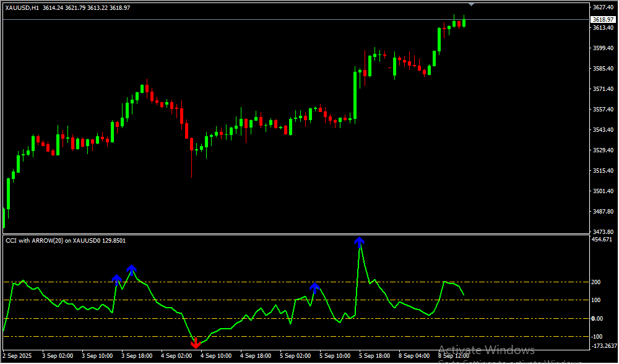Click the leftmost blue arrow on CCI indicator
The width and height of the screenshot is (619, 364).
click(117, 279)
